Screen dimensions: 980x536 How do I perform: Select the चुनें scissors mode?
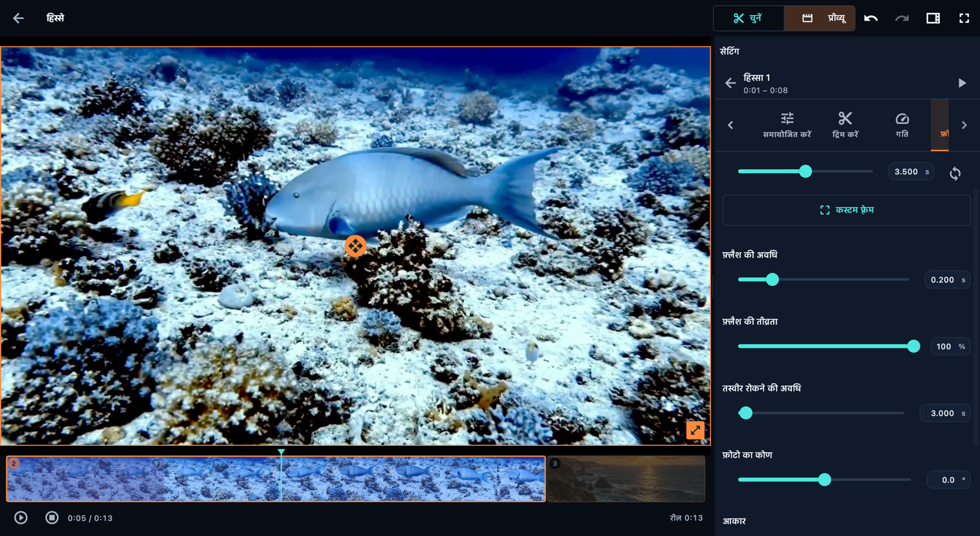(x=748, y=18)
